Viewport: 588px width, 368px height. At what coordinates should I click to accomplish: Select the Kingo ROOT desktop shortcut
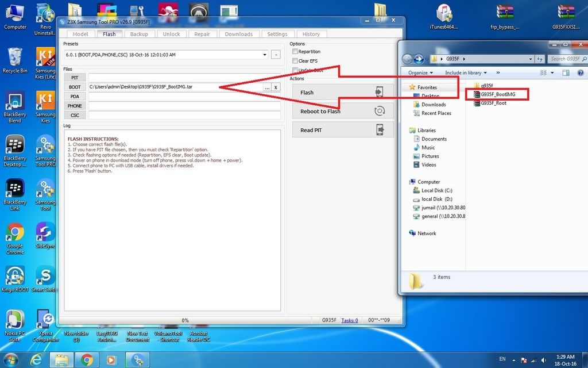pyautogui.click(x=15, y=279)
